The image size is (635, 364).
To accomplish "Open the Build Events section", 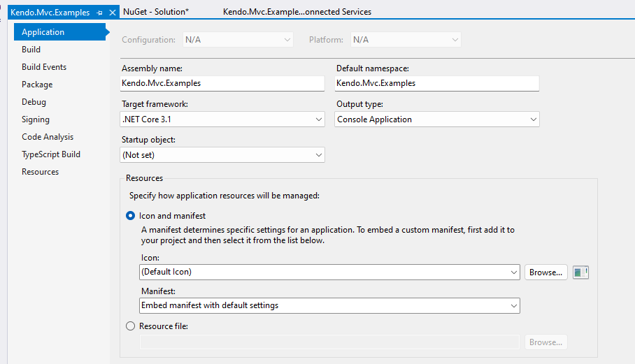I will [x=44, y=67].
